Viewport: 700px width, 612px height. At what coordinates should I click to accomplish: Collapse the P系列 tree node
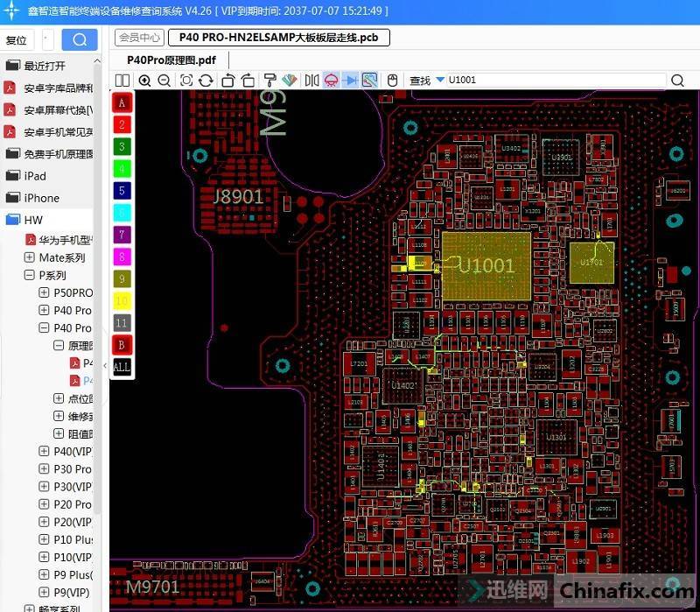[30, 275]
